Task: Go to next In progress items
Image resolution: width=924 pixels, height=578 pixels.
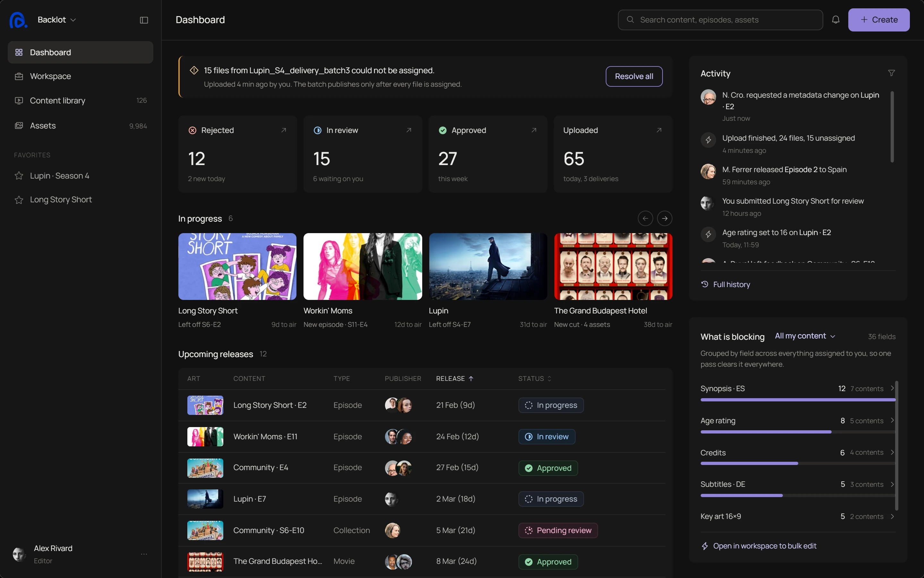Action: (x=665, y=218)
